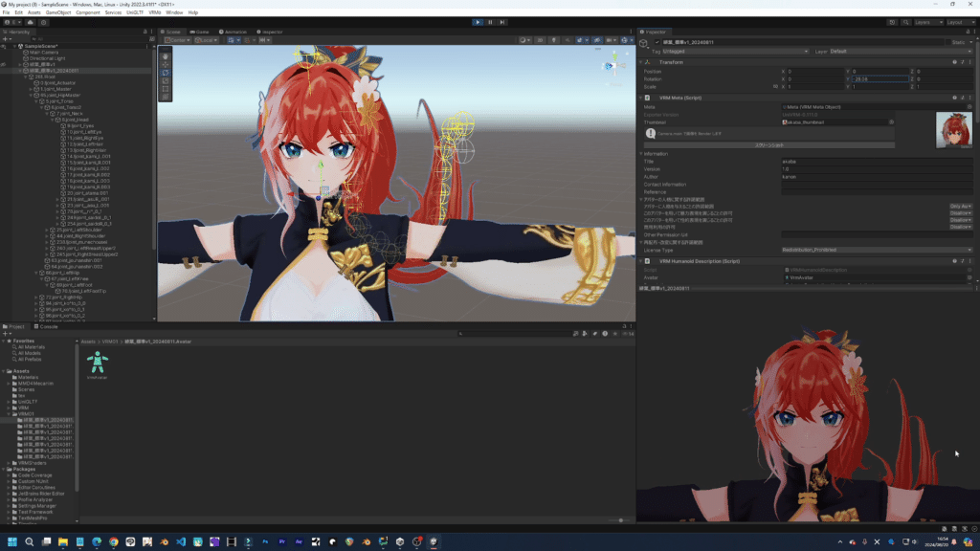Click the スクリーンショット button in VRM Meta
This screenshot has height=551, width=980.
768,145
